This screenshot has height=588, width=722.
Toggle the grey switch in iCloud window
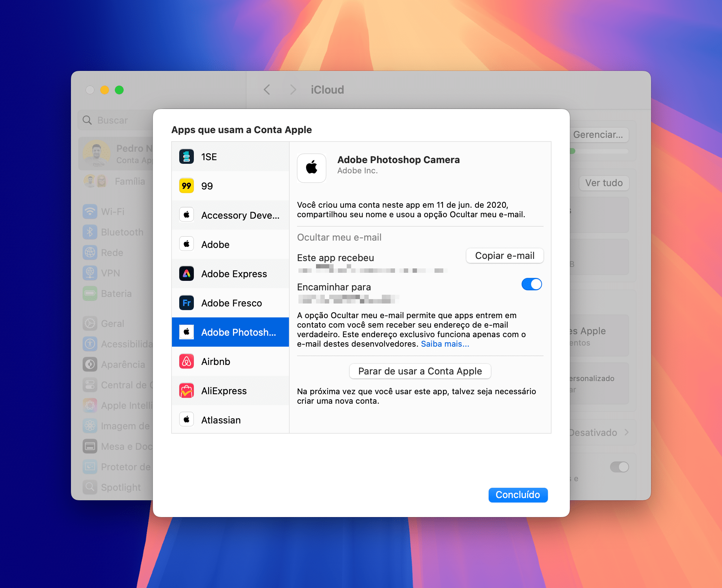[619, 467]
